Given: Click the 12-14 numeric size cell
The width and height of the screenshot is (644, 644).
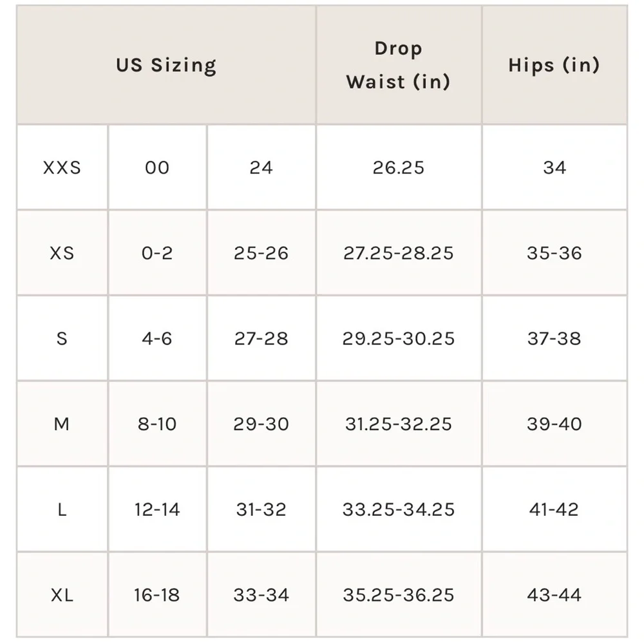Looking at the screenshot, I should click(x=157, y=509).
